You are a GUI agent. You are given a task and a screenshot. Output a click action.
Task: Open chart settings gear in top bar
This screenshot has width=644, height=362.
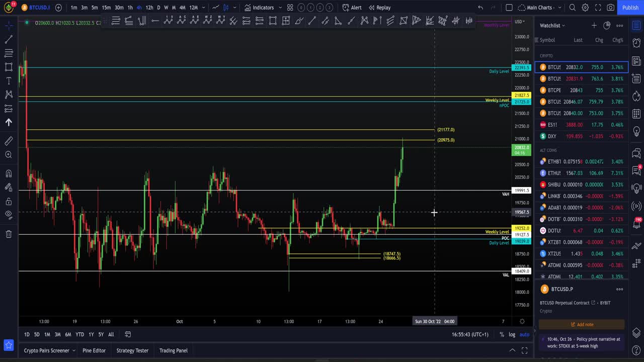(585, 8)
